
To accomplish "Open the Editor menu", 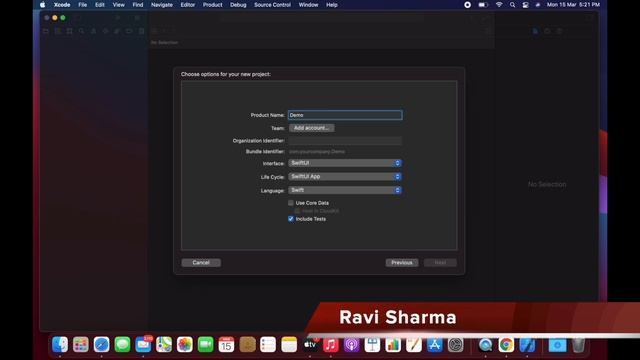I will [188, 5].
